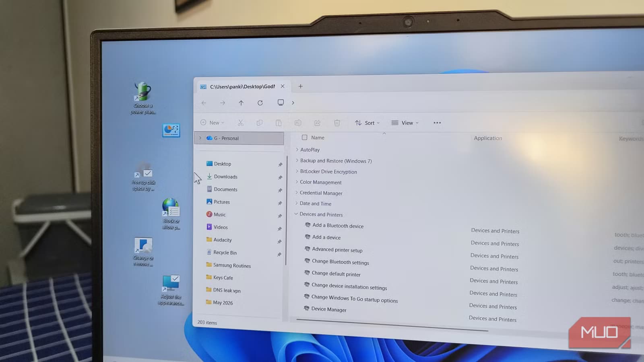Select Adjust the appearance desktop shortcut
The height and width of the screenshot is (362, 644).
[171, 290]
